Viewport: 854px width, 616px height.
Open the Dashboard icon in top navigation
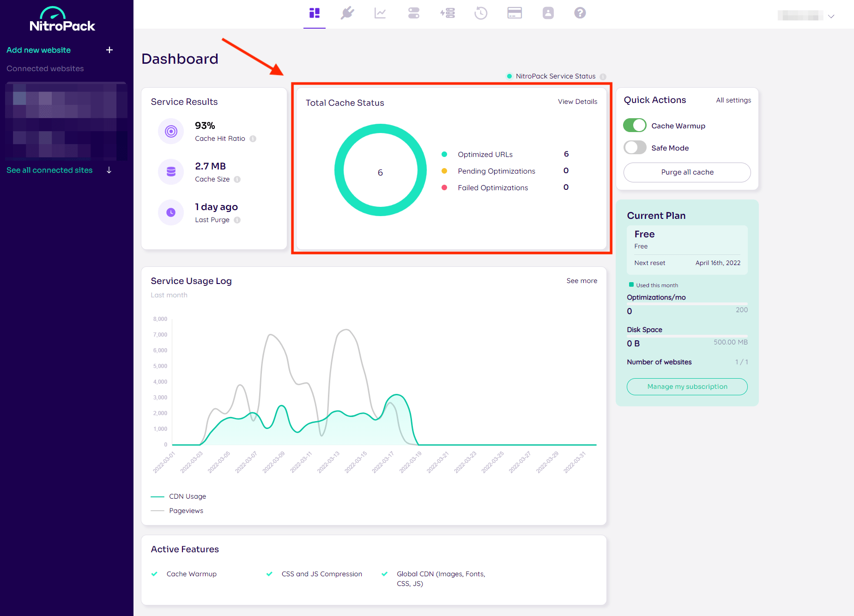click(315, 13)
